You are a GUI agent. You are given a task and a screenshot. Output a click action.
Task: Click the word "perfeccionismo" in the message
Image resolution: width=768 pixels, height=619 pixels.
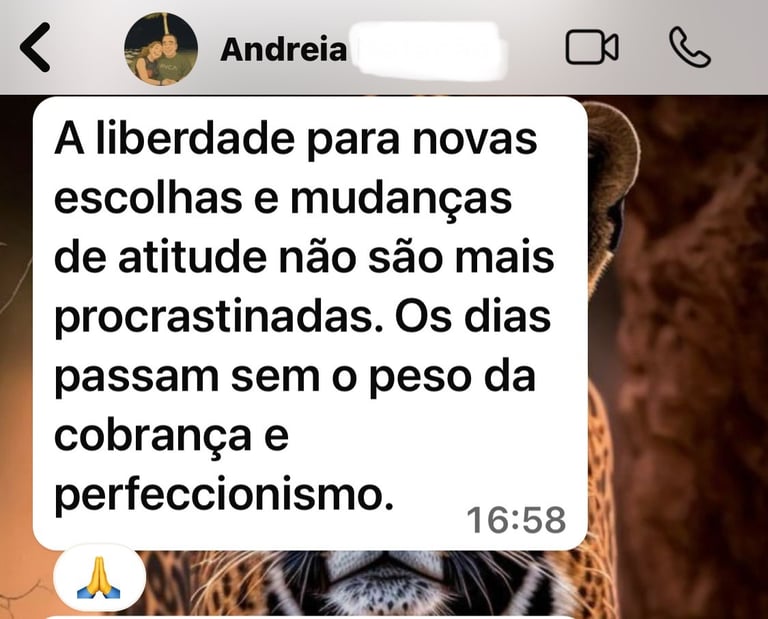click(224, 496)
